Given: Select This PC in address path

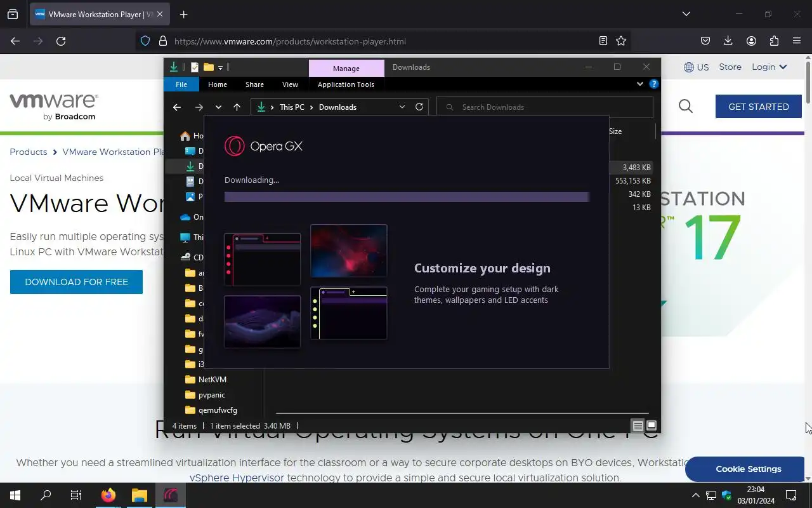Looking at the screenshot, I should pos(292,107).
